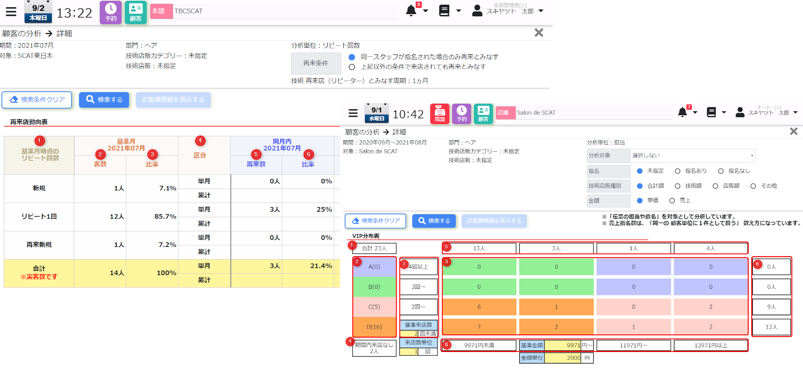The image size is (803, 382).
Task: Expand user name dropdown arrow on TBCSCAT screen
Action: click(x=541, y=11)
